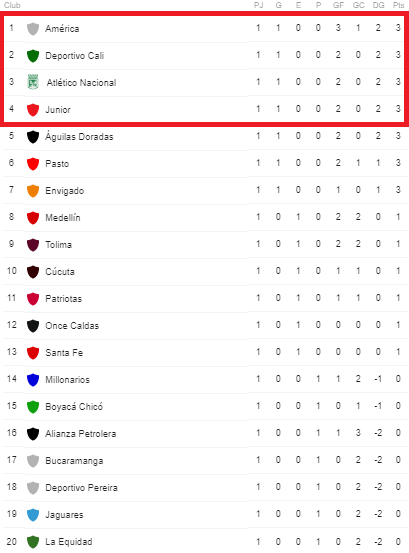Click the green Boyacá Chicó shield

point(33,407)
